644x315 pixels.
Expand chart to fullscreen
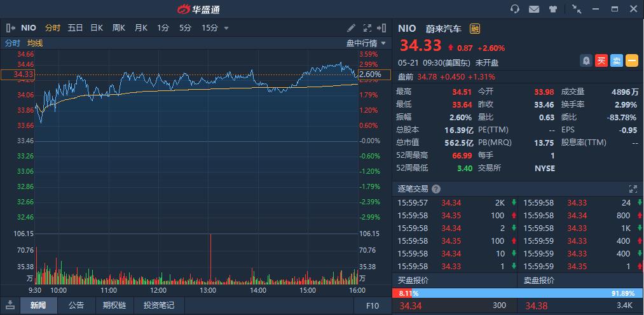367,28
